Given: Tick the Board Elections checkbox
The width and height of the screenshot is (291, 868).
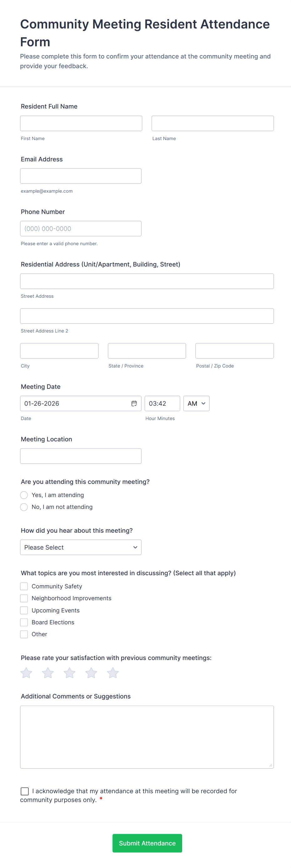Looking at the screenshot, I should pos(24,622).
